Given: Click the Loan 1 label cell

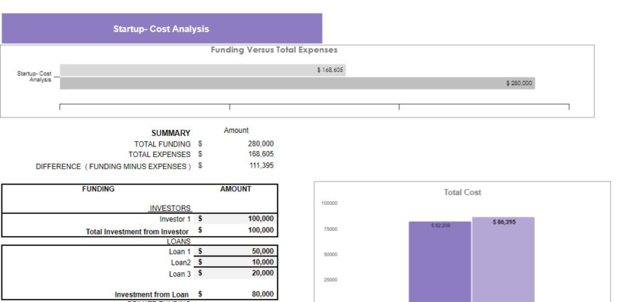Looking at the screenshot, I should [180, 252].
